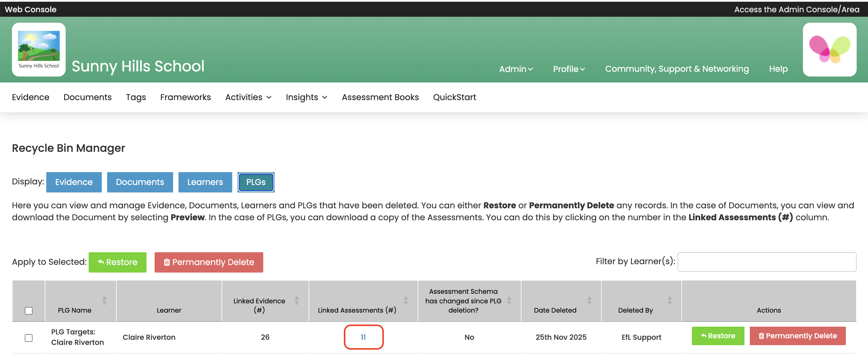Open the Insights dropdown
Image resolution: width=868 pixels, height=364 pixels.
pos(306,97)
